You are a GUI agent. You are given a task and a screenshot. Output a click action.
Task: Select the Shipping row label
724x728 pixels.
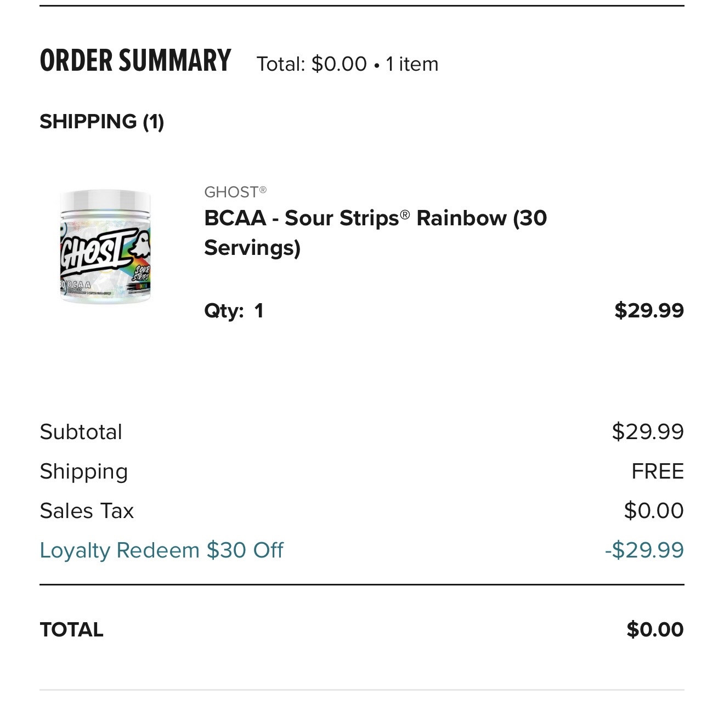coord(84,471)
